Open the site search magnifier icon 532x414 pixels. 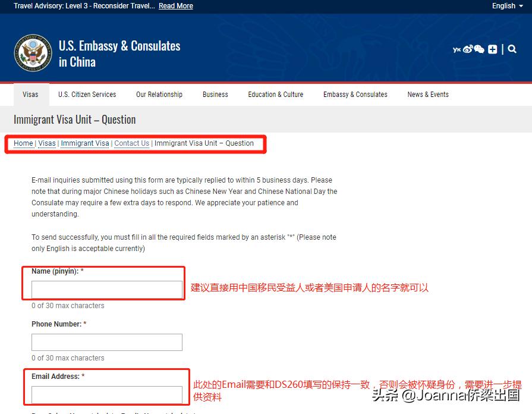pyautogui.click(x=512, y=49)
